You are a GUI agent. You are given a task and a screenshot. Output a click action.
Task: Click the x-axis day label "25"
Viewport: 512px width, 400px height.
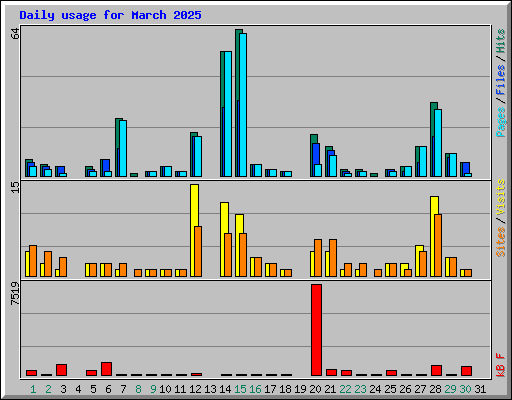tap(390, 389)
